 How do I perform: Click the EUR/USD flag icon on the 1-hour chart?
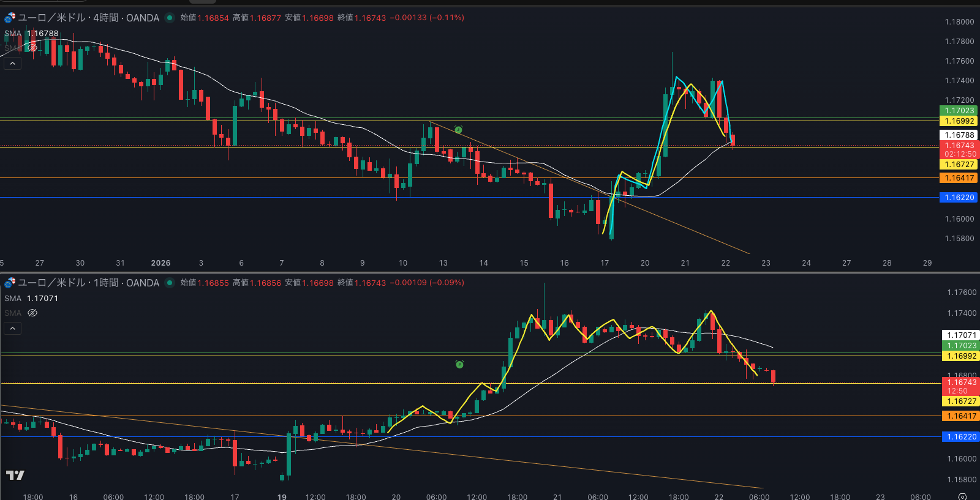click(x=9, y=283)
